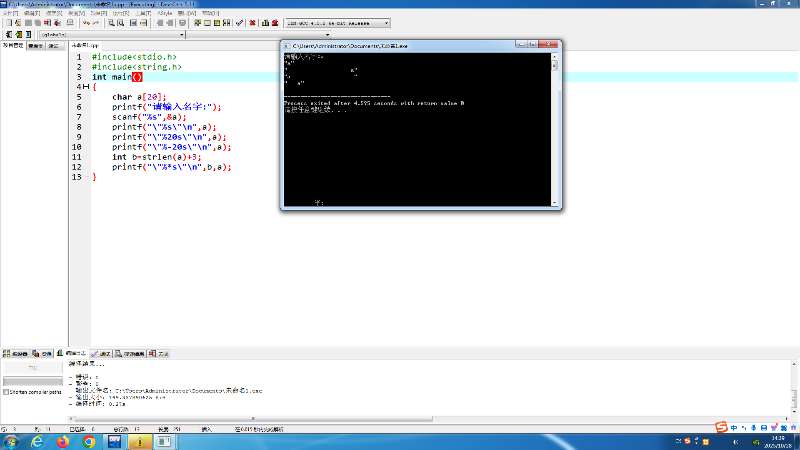Click the abort compilation button in log panel
The height and width of the screenshot is (450, 800).
click(33, 367)
